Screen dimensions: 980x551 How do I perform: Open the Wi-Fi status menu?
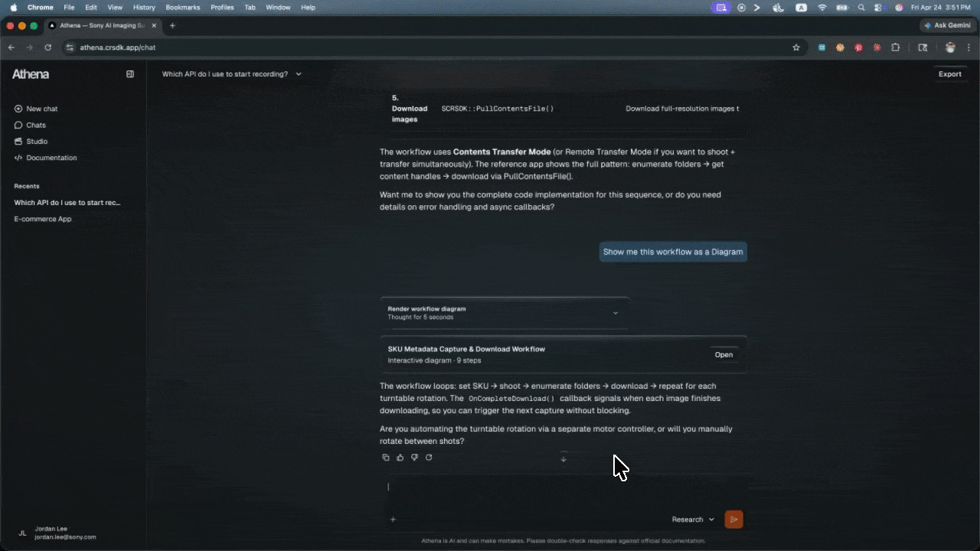tap(822, 7)
